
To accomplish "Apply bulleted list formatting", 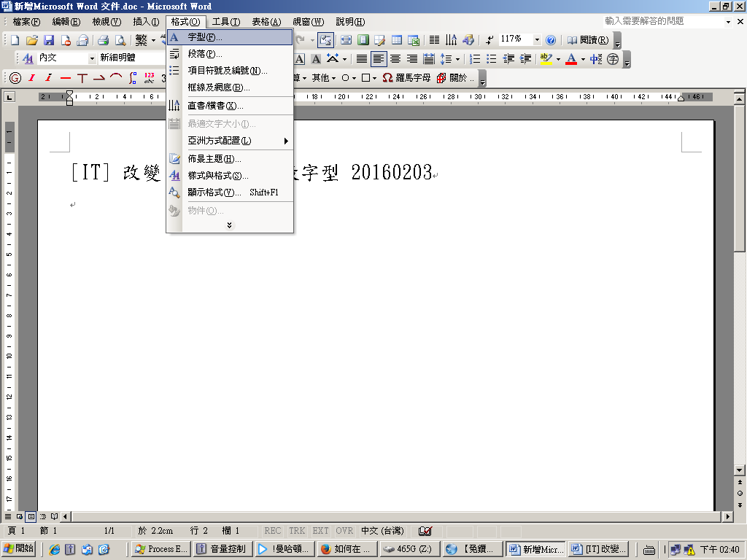I will coord(491,59).
